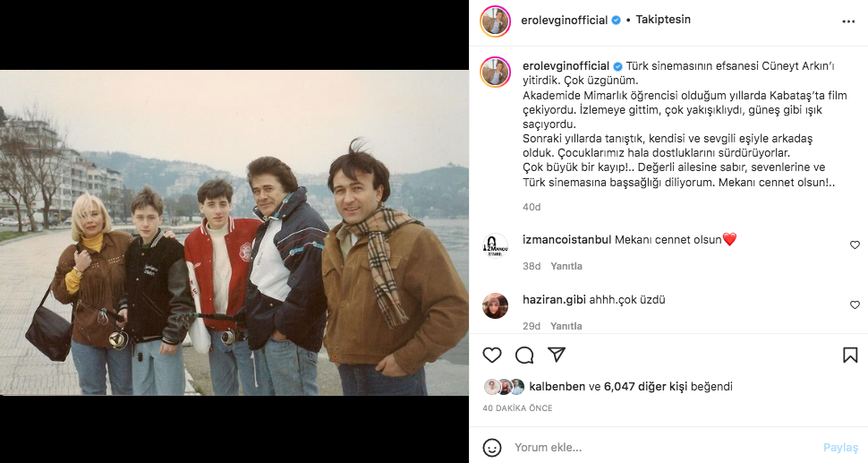Reply to haziran.gibi's comment
The height and width of the screenshot is (463, 868).
pos(566,326)
